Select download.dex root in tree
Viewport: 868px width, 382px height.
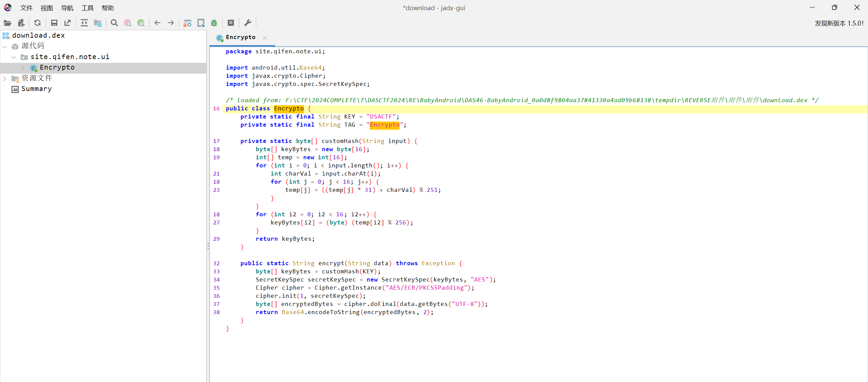click(x=38, y=35)
